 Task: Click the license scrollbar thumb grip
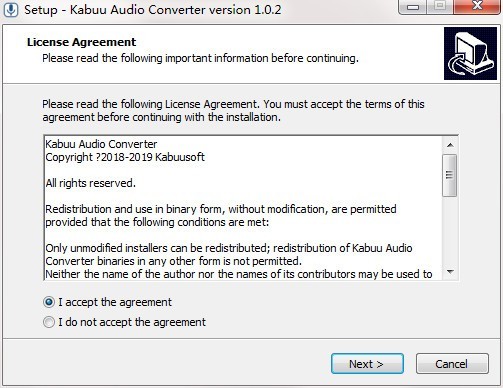[x=450, y=175]
